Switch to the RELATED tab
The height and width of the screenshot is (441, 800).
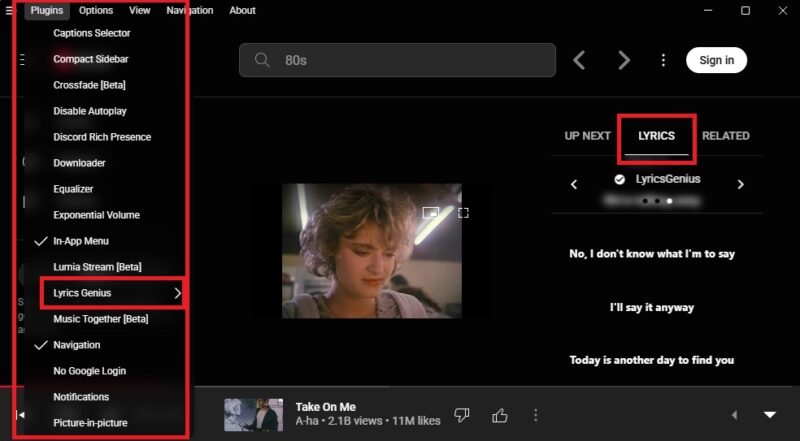[x=726, y=136]
